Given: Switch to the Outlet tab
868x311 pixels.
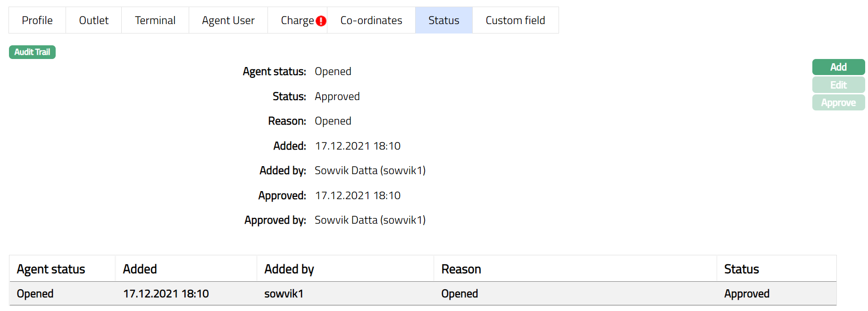Looking at the screenshot, I should pyautogui.click(x=93, y=20).
